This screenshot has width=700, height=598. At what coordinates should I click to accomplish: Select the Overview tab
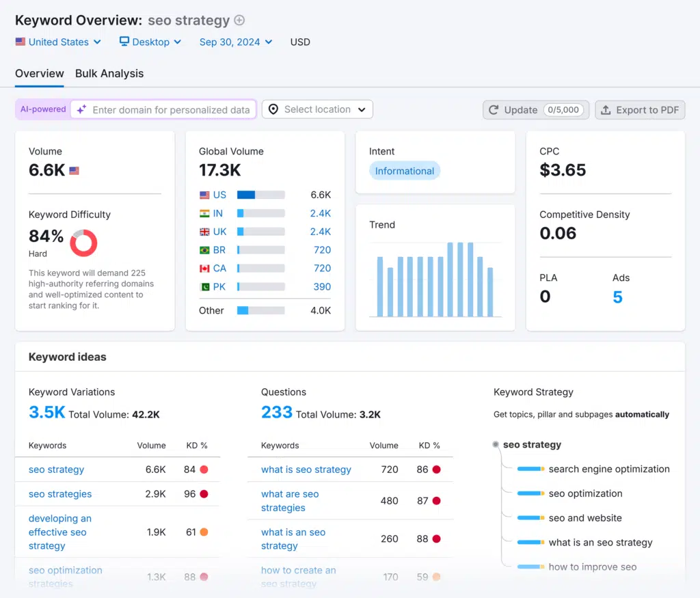39,73
